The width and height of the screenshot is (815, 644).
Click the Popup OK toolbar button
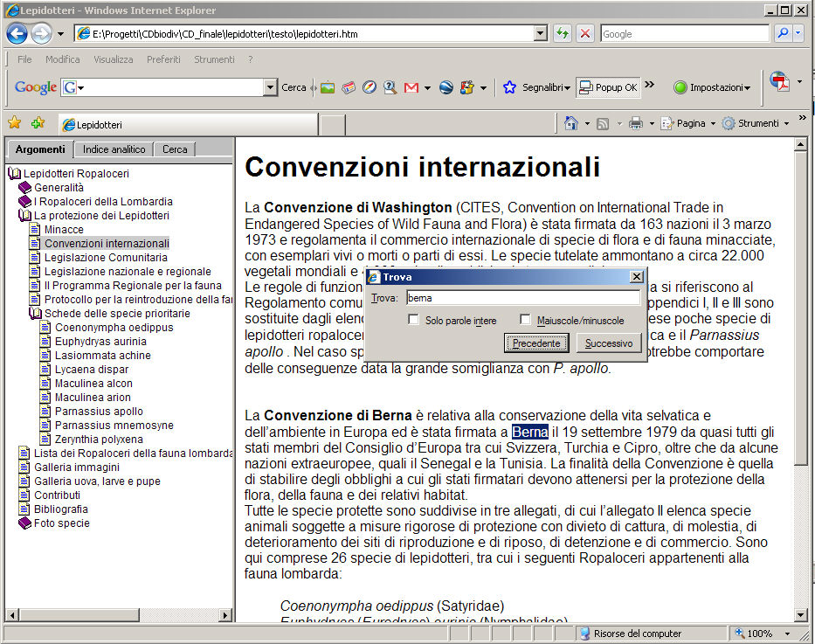click(608, 87)
